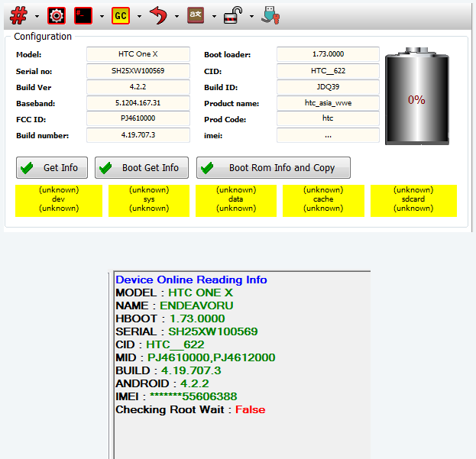Select the Serial no field SH25XW100569
Screen dimensions: 476x459
coord(138,71)
